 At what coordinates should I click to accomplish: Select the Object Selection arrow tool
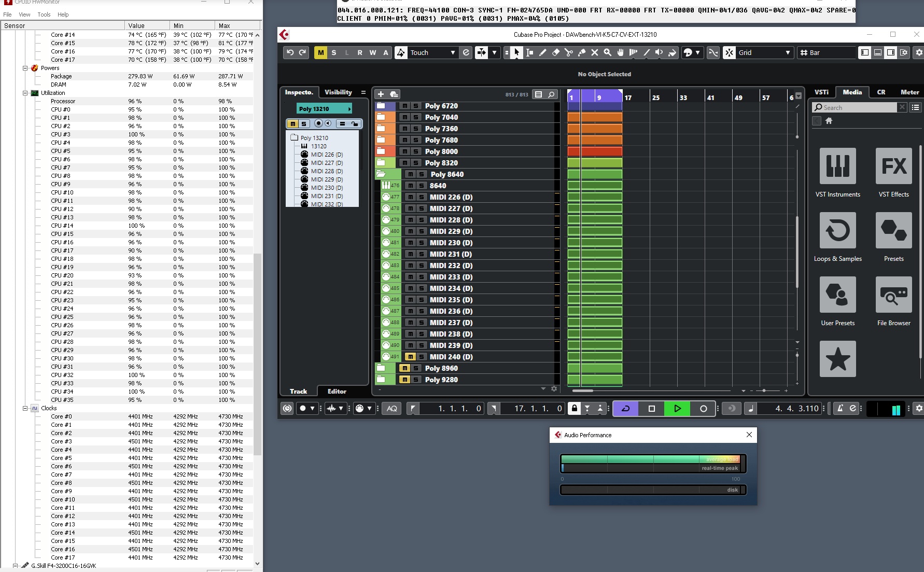pyautogui.click(x=516, y=52)
